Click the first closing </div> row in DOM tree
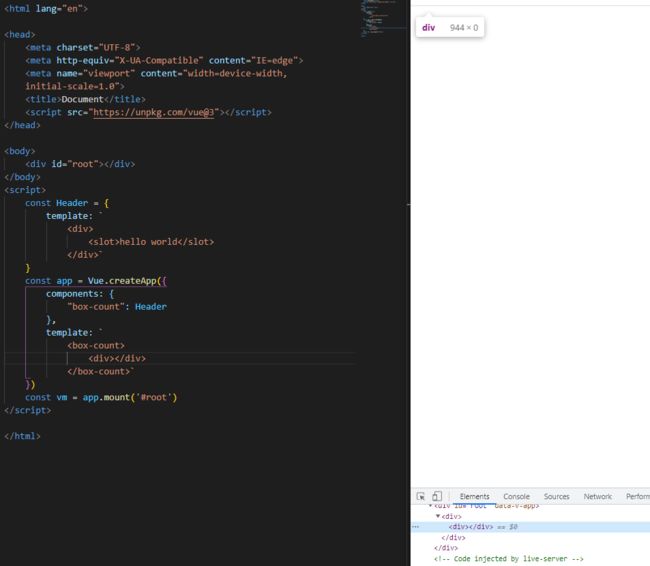 pos(453,537)
